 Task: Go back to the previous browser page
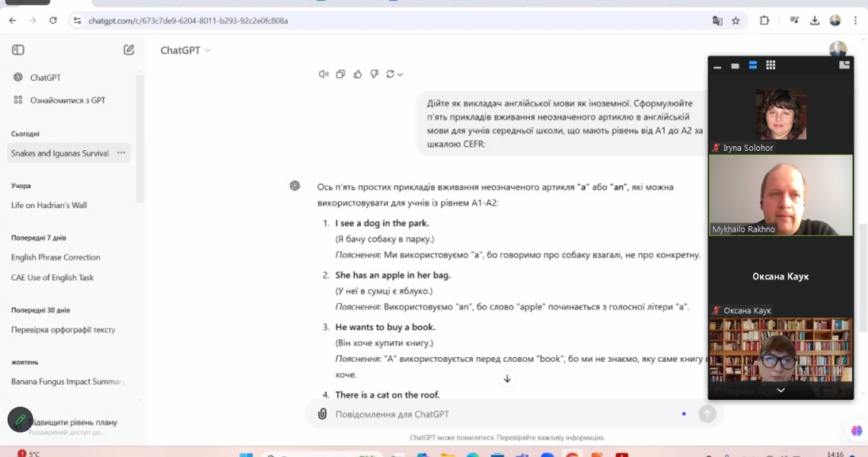(x=13, y=21)
